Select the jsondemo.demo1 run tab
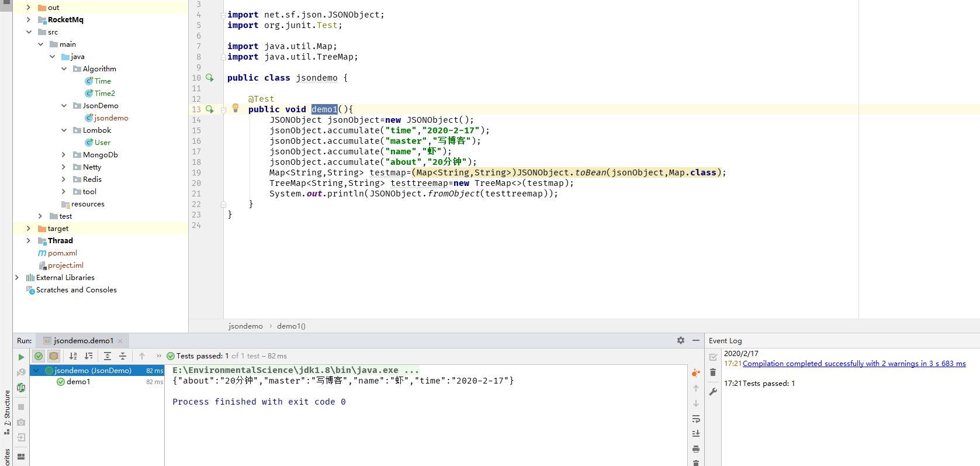 pyautogui.click(x=82, y=340)
